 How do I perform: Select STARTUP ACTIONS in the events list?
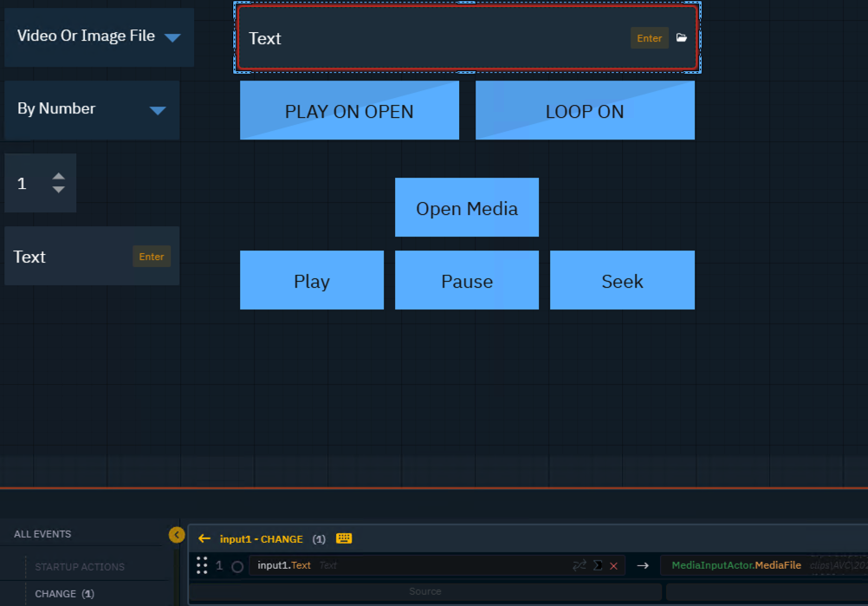click(x=80, y=567)
